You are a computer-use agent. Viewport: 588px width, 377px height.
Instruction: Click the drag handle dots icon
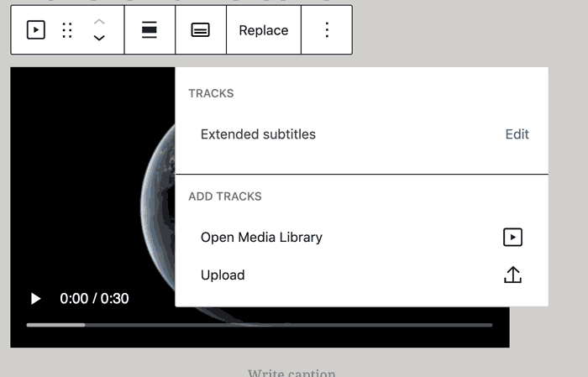67,30
